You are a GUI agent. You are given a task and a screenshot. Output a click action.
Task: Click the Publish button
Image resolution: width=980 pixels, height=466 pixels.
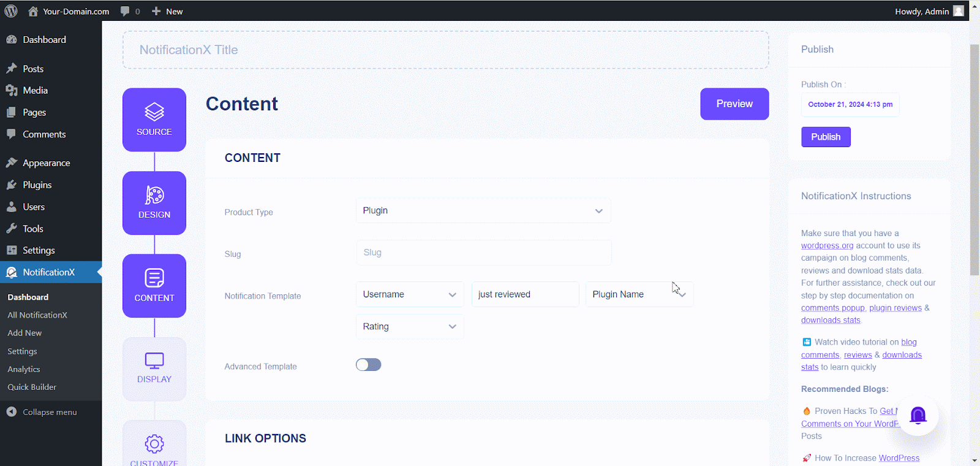coord(826,137)
